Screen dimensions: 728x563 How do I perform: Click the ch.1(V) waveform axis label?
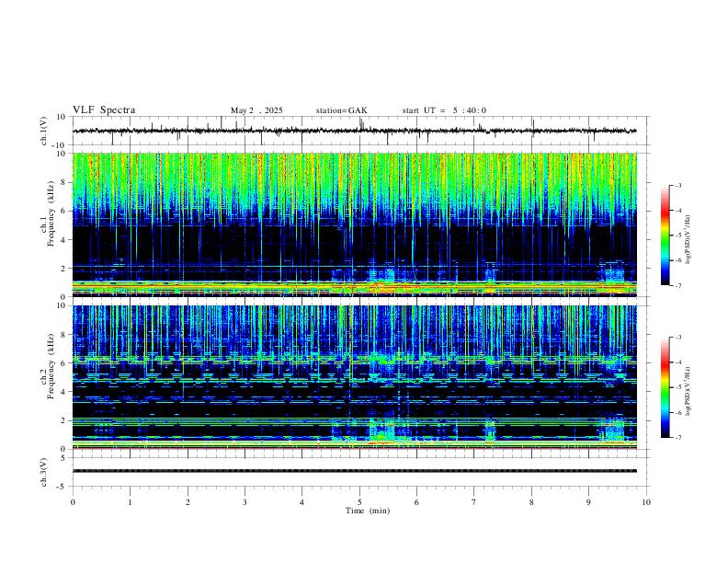[44, 131]
